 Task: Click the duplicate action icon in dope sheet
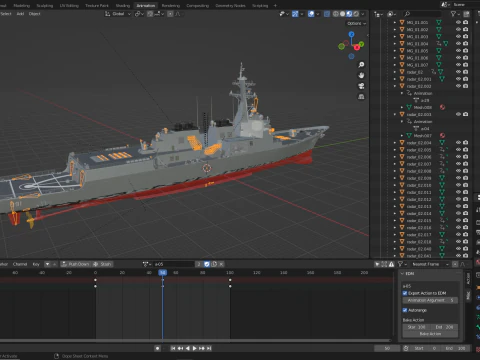tap(214, 264)
